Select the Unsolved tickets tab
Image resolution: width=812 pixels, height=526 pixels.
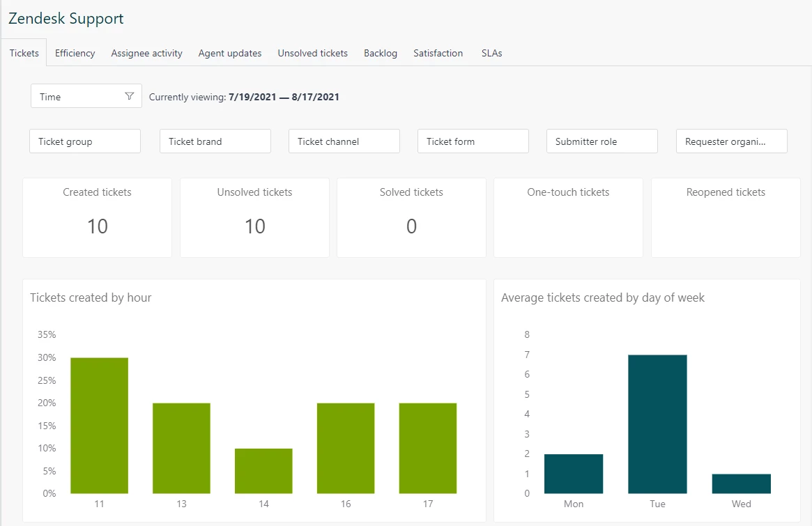[313, 53]
